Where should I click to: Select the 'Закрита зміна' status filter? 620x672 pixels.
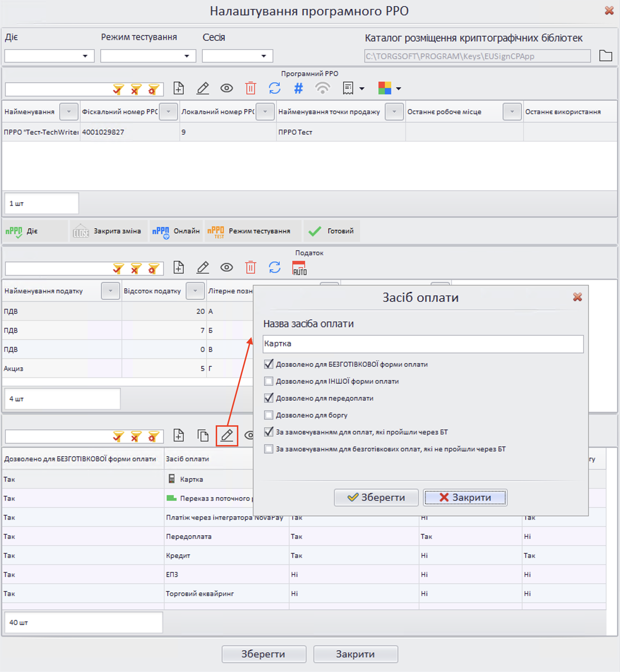[x=108, y=231]
